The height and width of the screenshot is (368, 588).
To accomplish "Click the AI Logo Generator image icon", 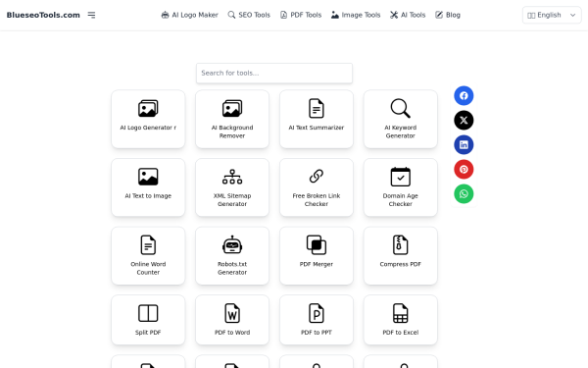I will (x=148, y=108).
